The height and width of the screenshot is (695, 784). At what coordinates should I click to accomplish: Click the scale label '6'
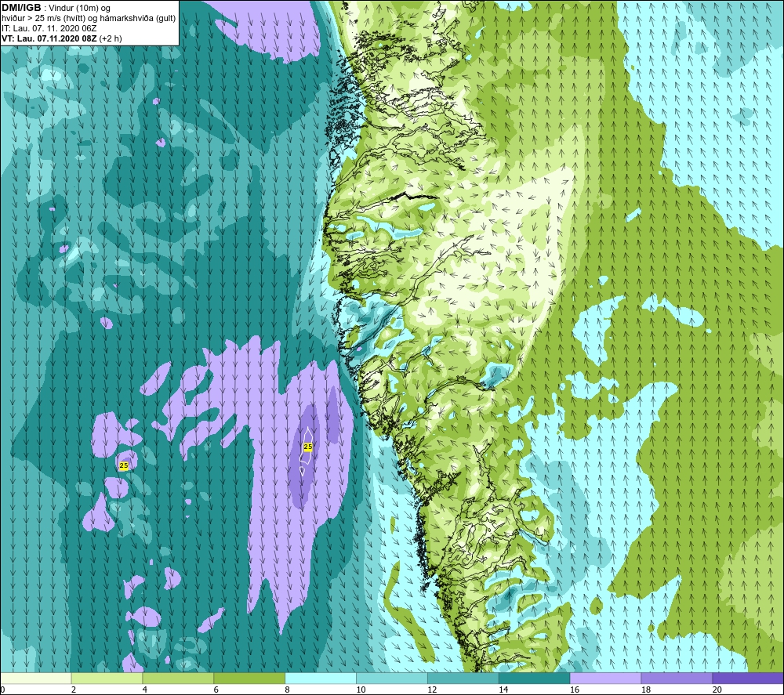(x=216, y=690)
